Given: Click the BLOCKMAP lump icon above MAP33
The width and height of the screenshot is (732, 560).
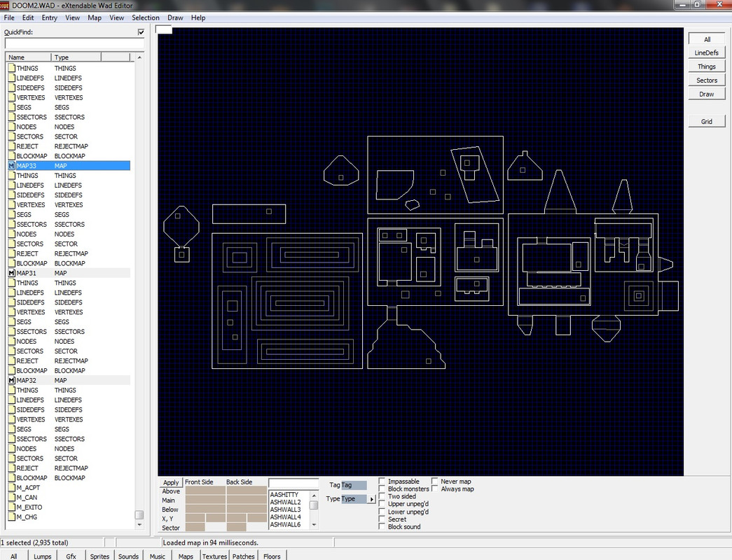Looking at the screenshot, I should click(12, 156).
